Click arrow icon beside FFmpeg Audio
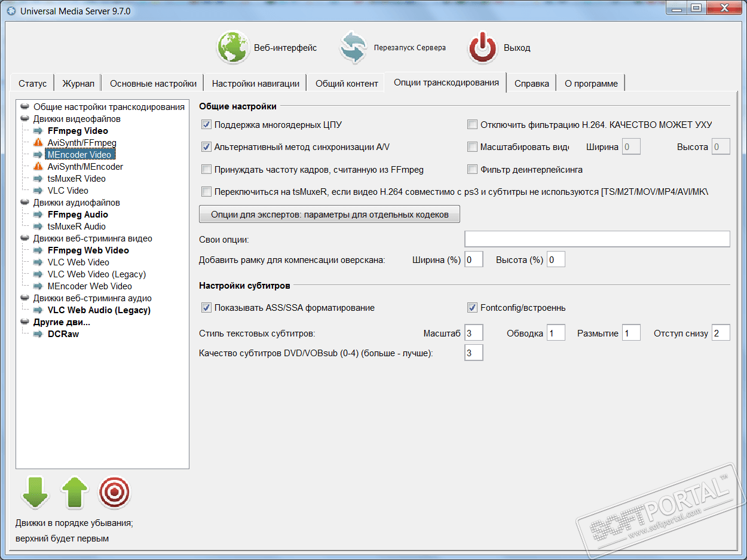Image resolution: width=747 pixels, height=560 pixels. tap(38, 215)
